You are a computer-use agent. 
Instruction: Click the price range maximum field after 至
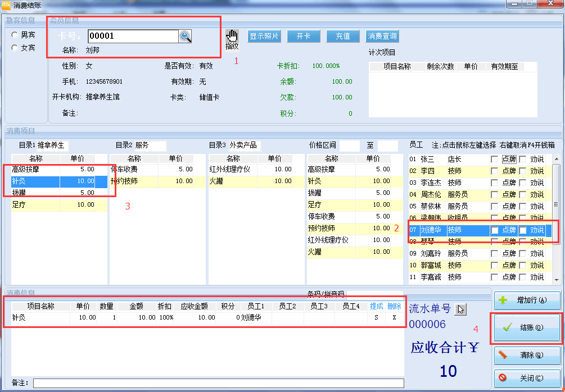[x=388, y=145]
